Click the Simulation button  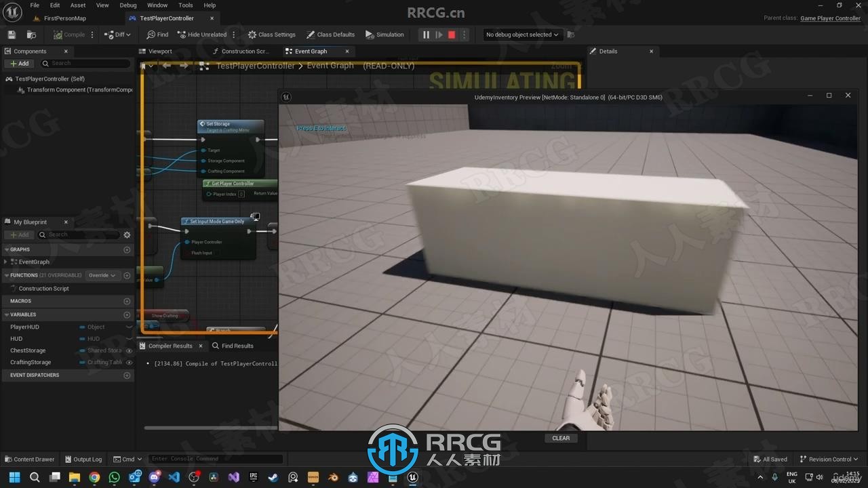[384, 35]
